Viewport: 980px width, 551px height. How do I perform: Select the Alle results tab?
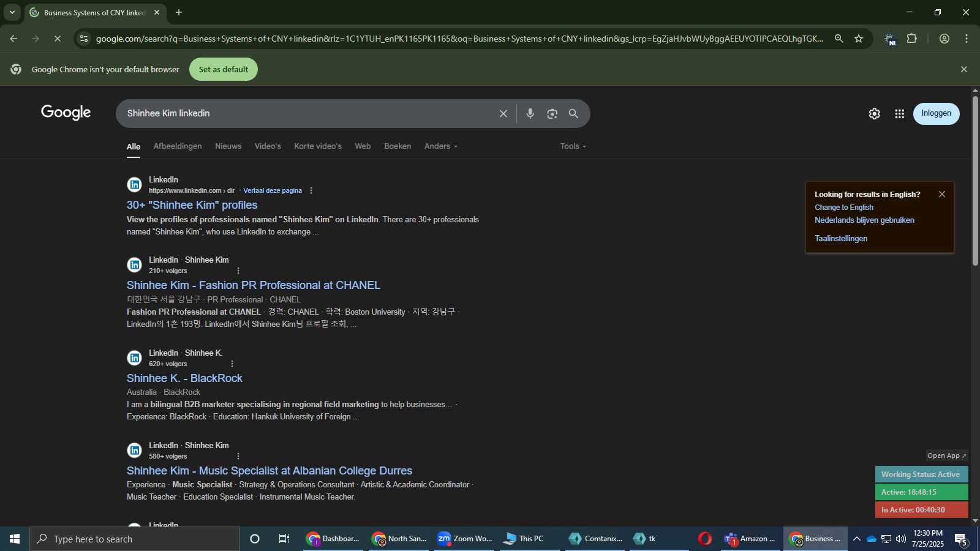point(134,147)
